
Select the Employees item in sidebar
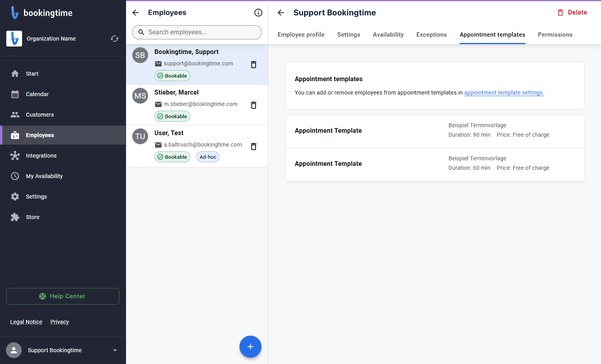[x=63, y=135]
